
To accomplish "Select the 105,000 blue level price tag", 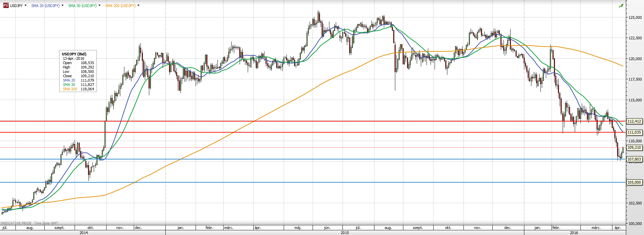I will (x=634, y=182).
